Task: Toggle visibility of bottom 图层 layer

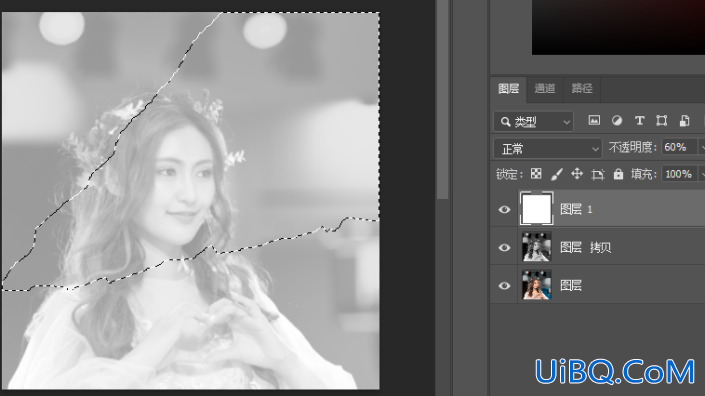Action: coord(504,286)
